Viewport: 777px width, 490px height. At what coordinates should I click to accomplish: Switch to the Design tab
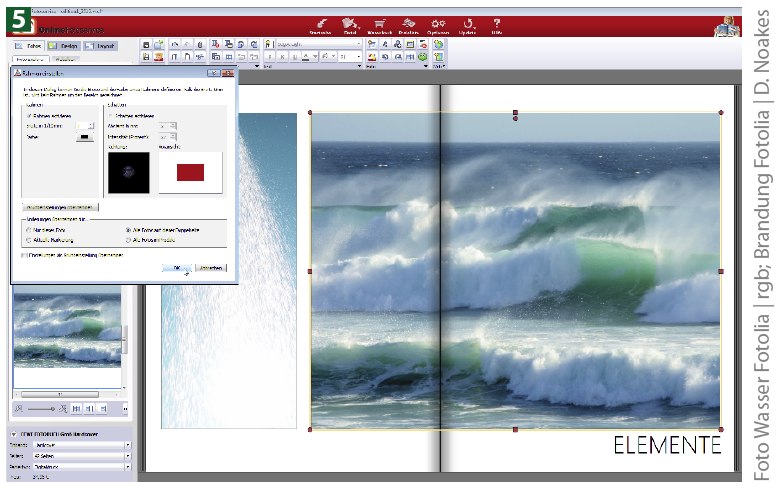(63, 46)
